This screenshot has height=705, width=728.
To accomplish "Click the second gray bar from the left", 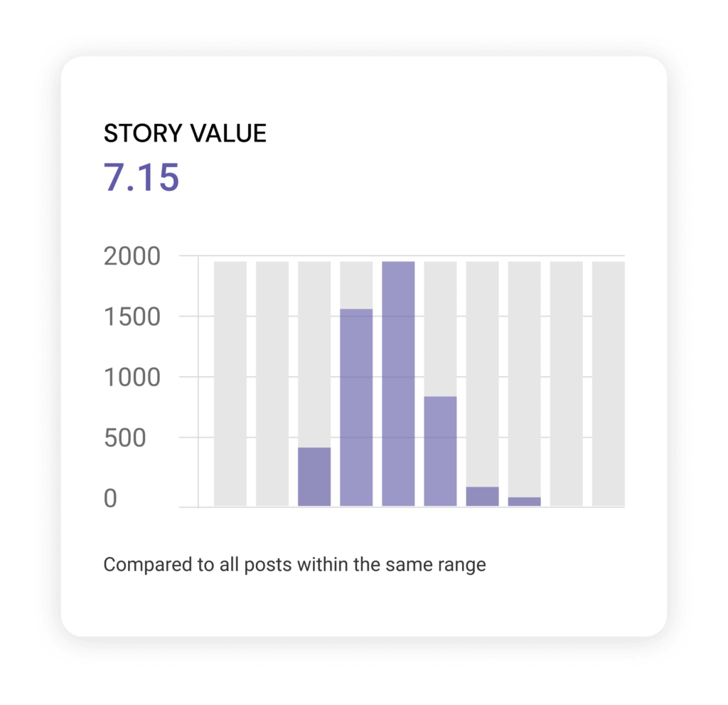I will 272,384.
